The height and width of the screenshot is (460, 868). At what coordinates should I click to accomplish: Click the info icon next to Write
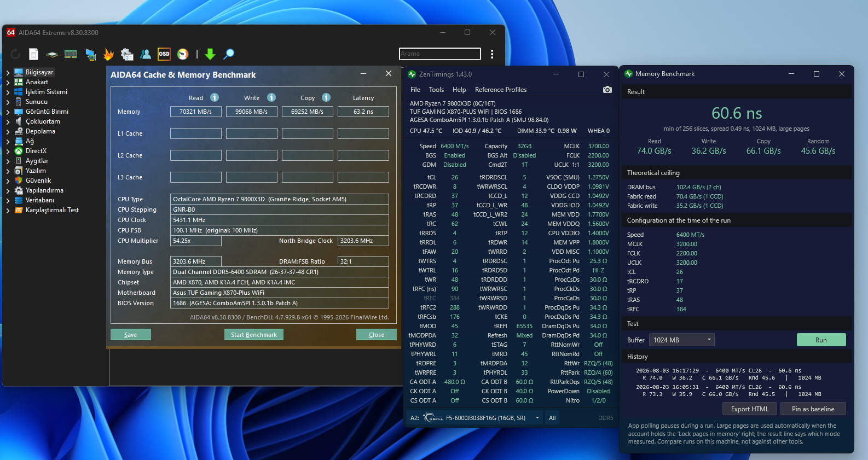tap(271, 97)
